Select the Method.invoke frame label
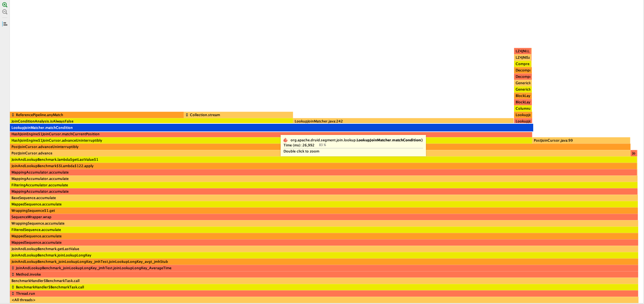The image size is (644, 304). [28, 274]
